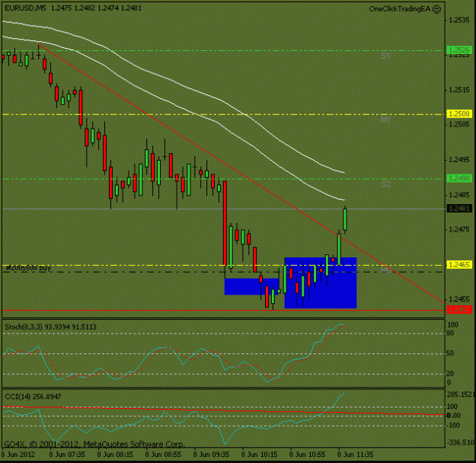Image resolution: width=476 pixels, height=463 pixels.
Task: Click the 1.2535 price scale value
Action: 459,21
